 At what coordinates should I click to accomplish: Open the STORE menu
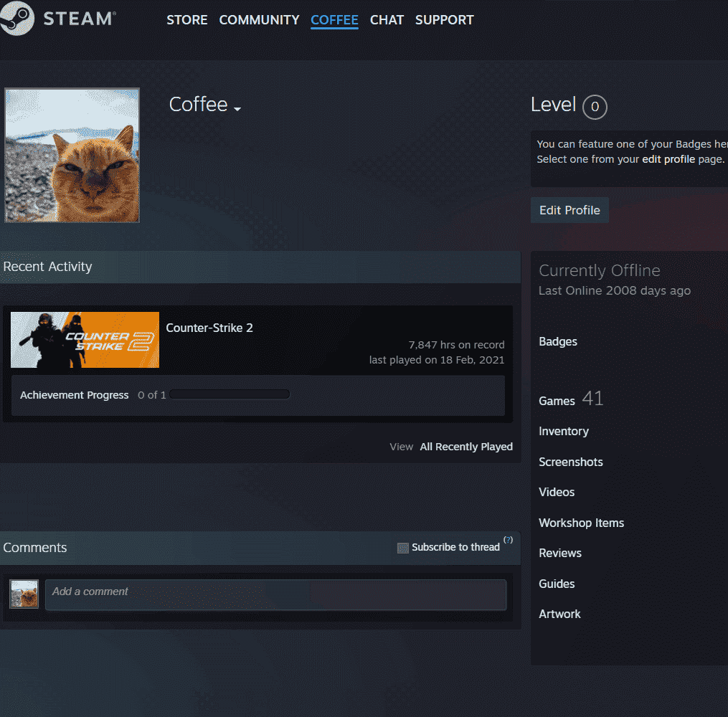pos(187,20)
